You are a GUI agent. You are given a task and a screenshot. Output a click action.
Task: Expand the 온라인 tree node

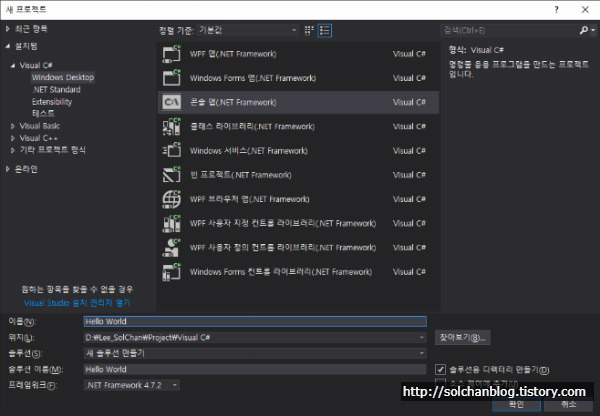(7, 169)
